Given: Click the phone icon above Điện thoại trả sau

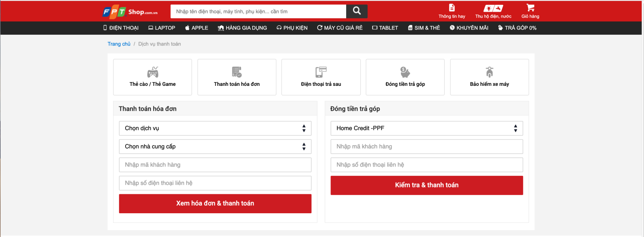Looking at the screenshot, I should (x=321, y=72).
